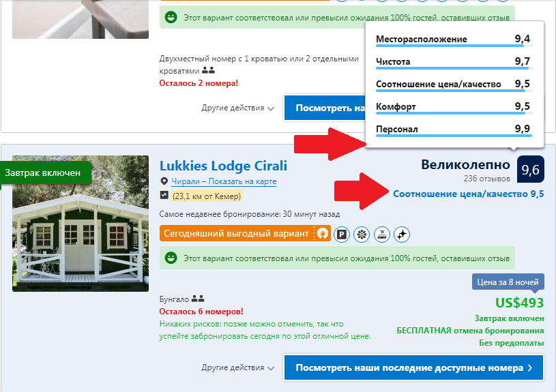The width and height of the screenshot is (556, 392).
Task: Click 'Самое недавнее бронирование: 30 минут назад' text
Action: (250, 214)
